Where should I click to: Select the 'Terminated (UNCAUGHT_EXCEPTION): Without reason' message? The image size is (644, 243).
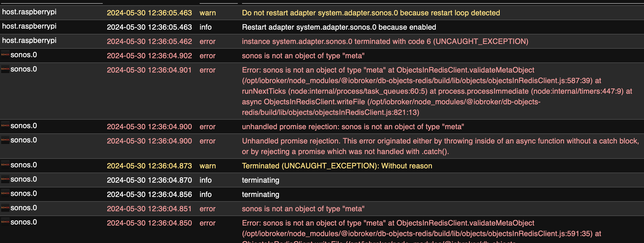(x=337, y=166)
